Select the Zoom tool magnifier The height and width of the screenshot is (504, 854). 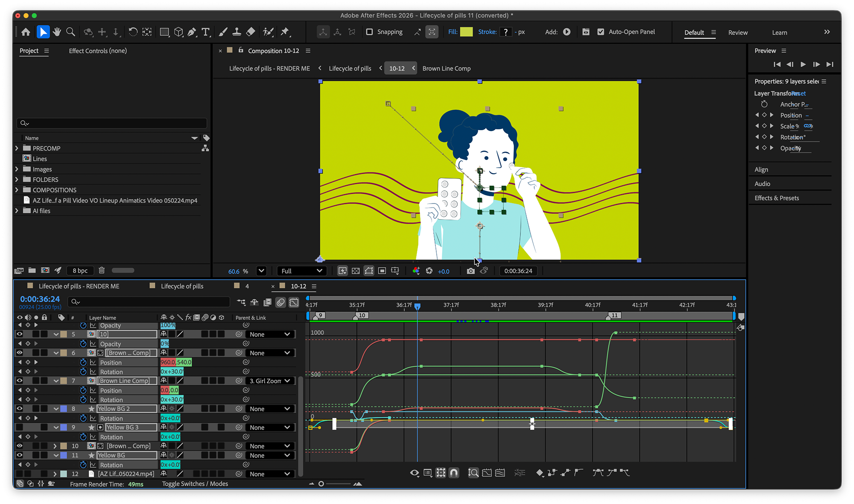point(71,32)
